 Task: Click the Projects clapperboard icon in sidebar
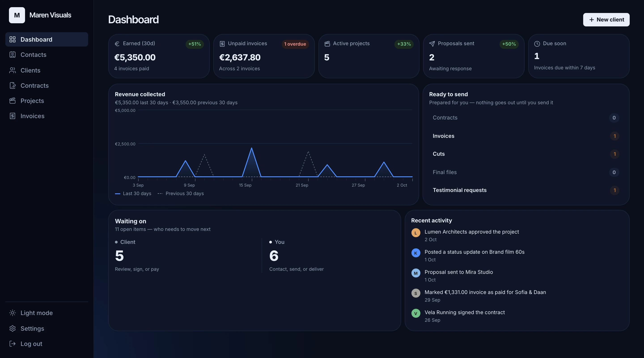[13, 100]
